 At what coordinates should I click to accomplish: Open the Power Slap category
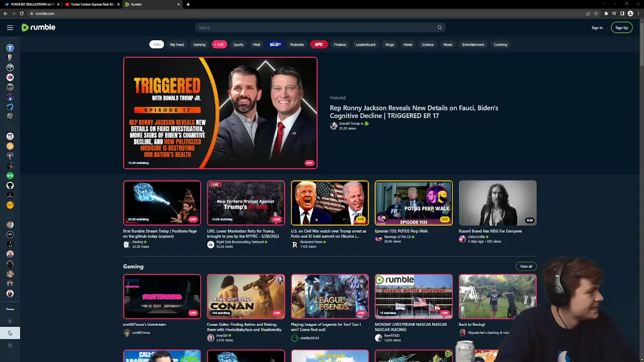click(275, 45)
